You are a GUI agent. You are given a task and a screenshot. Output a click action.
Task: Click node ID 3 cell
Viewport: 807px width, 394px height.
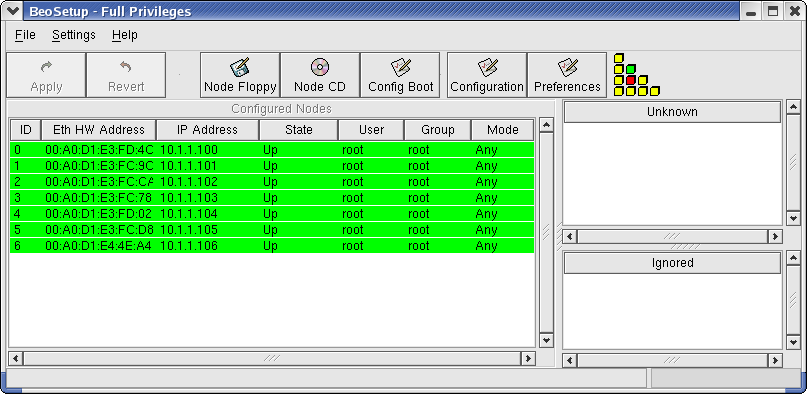(17, 198)
